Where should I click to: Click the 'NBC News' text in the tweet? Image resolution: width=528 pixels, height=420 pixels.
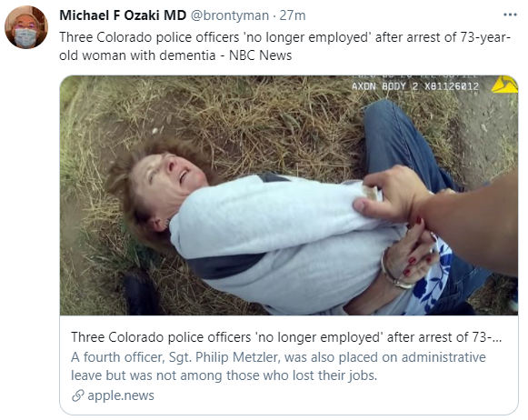pos(260,55)
